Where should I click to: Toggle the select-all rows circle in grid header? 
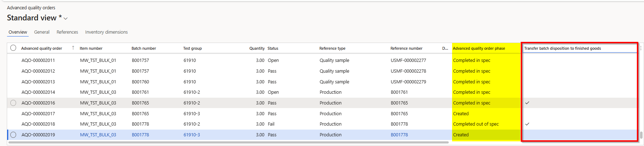13,48
